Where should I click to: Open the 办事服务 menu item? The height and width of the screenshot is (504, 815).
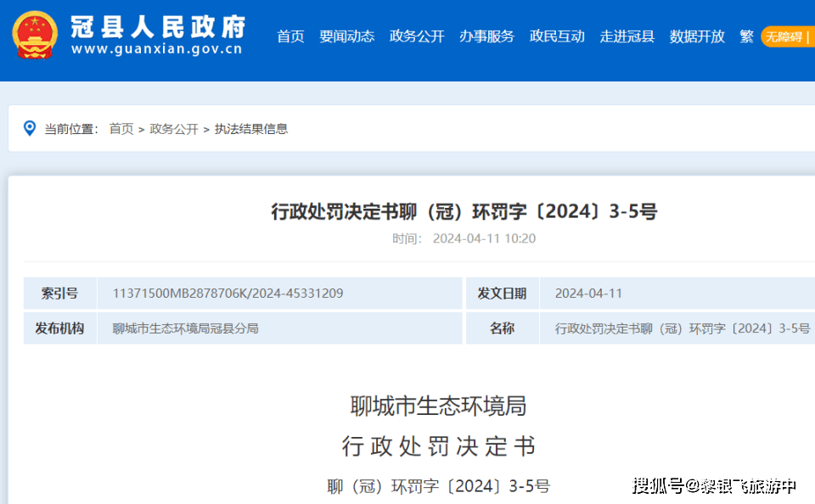(487, 36)
